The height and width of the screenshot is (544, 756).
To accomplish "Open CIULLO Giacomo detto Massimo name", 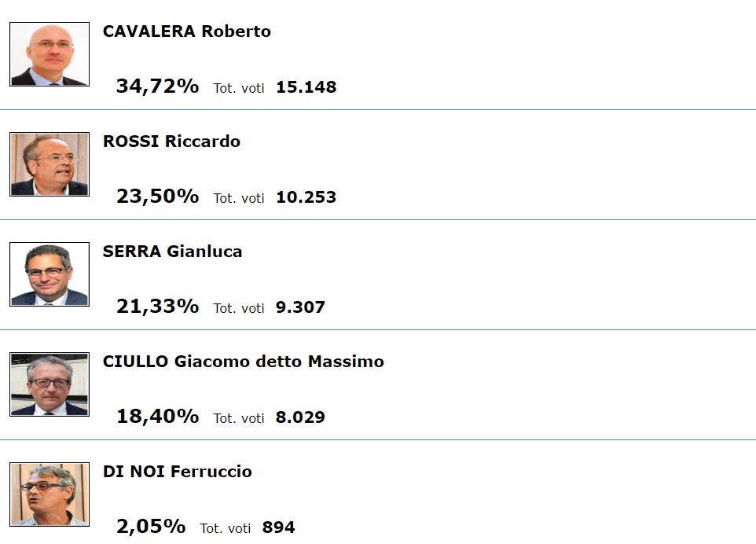I will click(243, 361).
